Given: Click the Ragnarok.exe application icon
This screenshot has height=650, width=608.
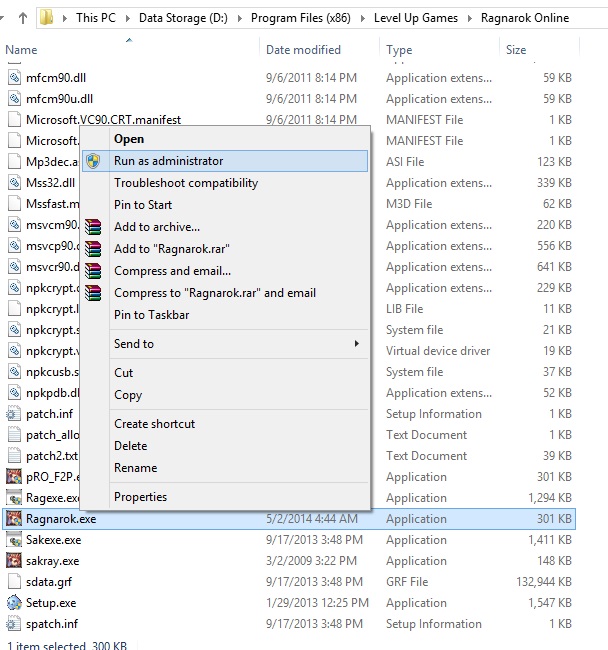Looking at the screenshot, I should tap(14, 519).
